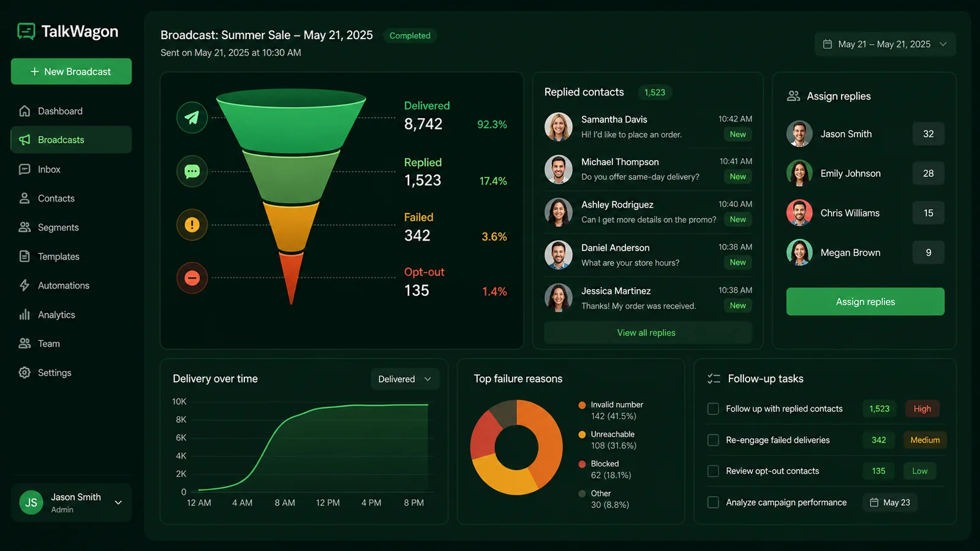Click the Completed status badge

click(410, 36)
